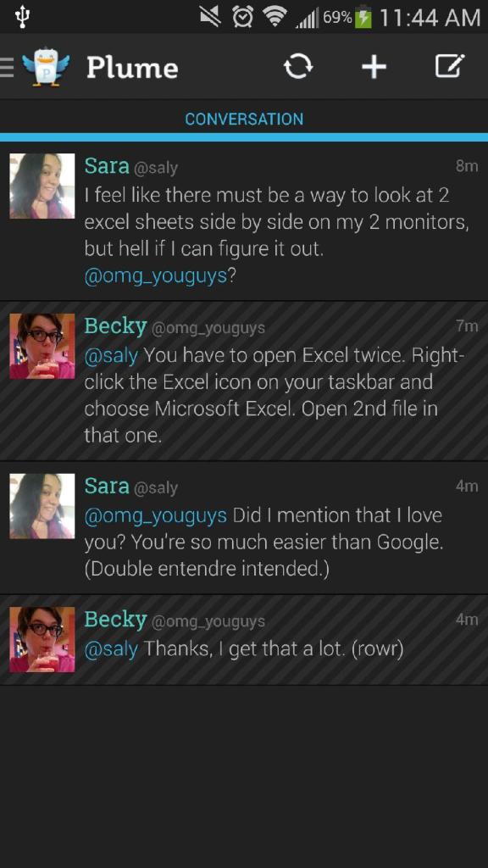Select Sara's username on her second tweet
Viewport: 488px width, 868px height.
pyautogui.click(x=105, y=487)
